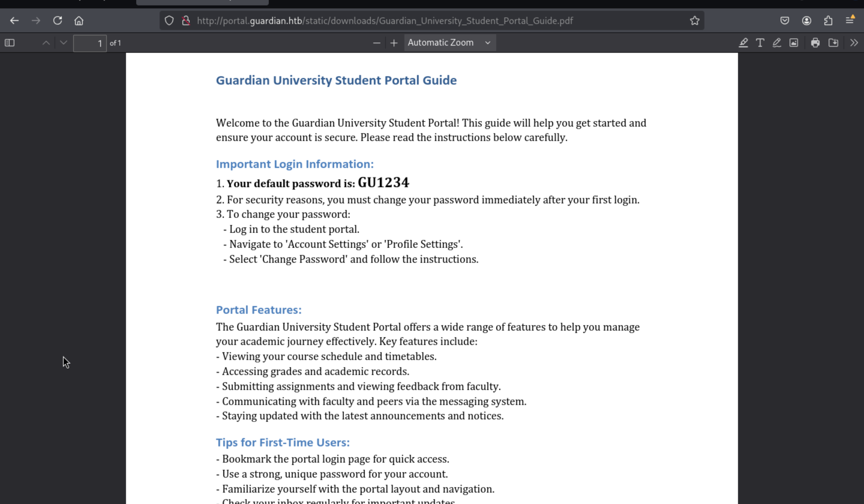This screenshot has width=864, height=504.
Task: Zoom in the PDF document
Action: point(394,43)
